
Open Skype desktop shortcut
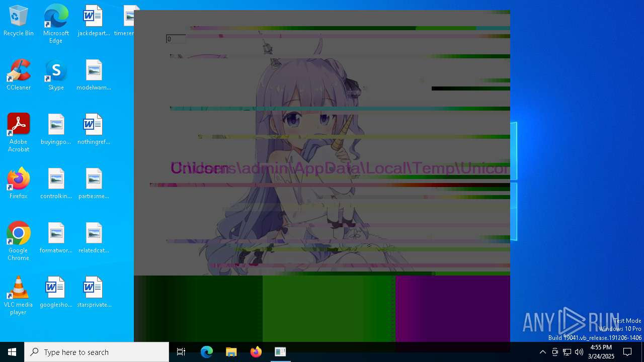point(56,75)
